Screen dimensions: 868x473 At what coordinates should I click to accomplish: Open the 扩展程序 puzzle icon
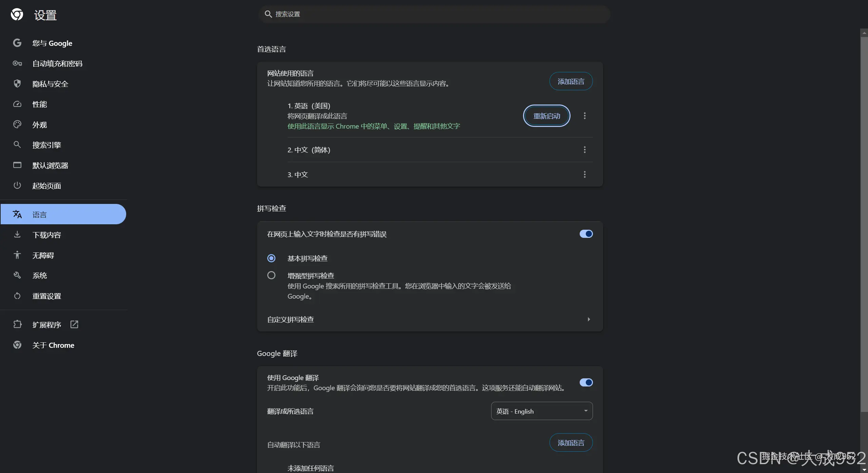tap(17, 325)
